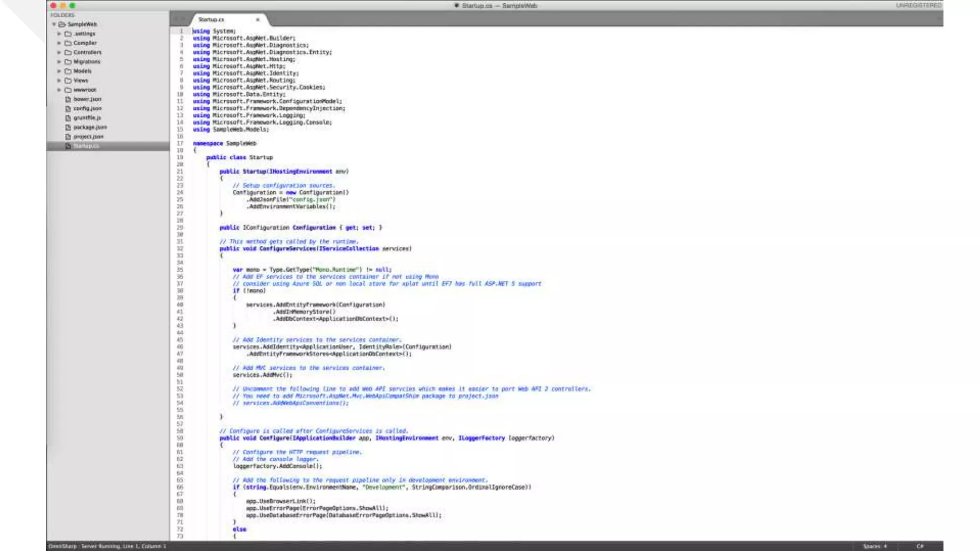Click the package.json file icon
Viewport: 980px width, 551px height.
68,127
